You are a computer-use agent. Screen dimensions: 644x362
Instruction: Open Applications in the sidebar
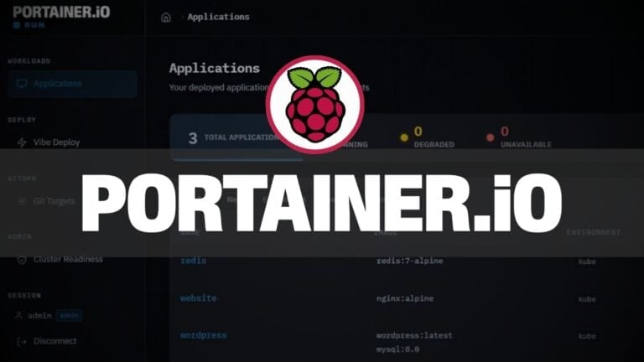click(x=72, y=84)
